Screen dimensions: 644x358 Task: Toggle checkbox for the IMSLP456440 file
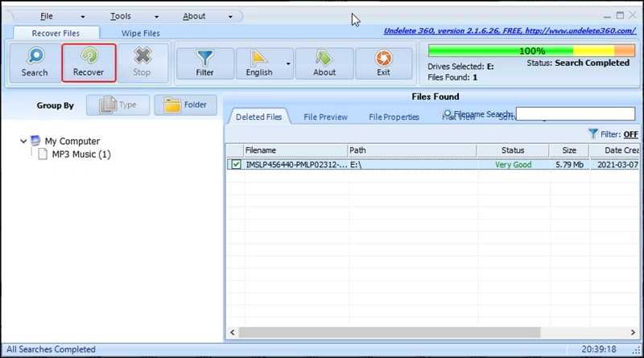236,164
